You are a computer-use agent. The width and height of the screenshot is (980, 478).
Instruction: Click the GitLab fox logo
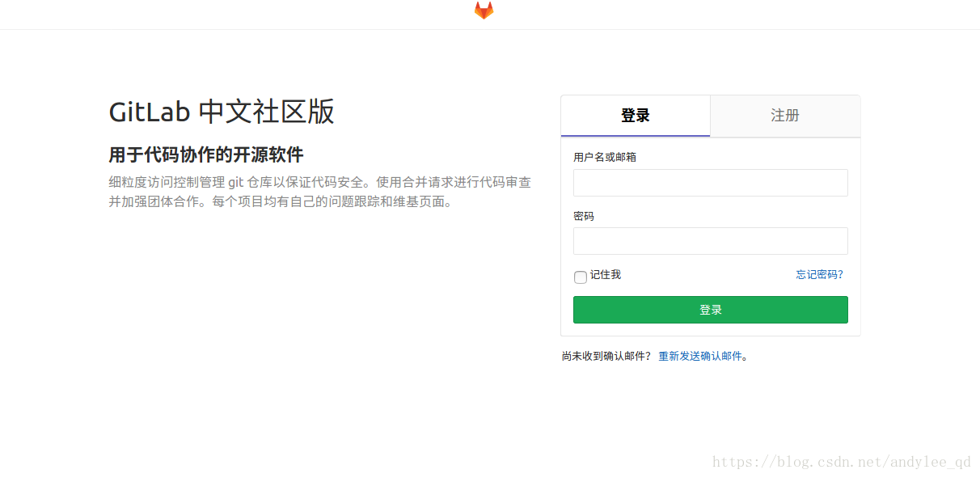pyautogui.click(x=484, y=11)
